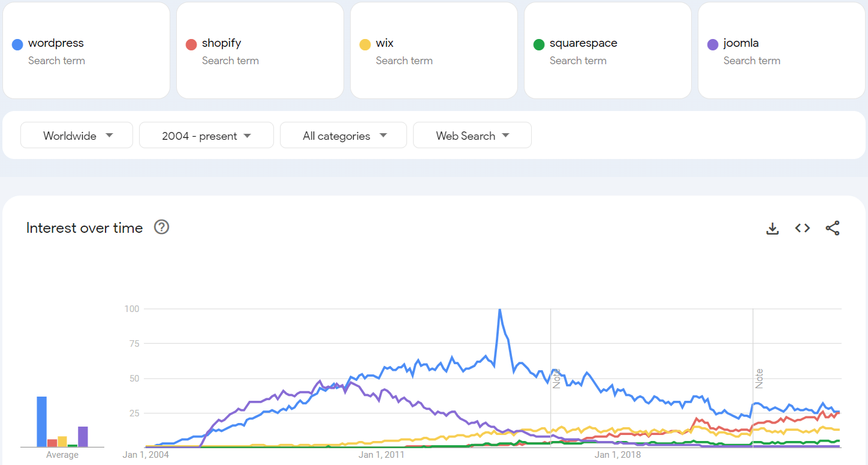The height and width of the screenshot is (465, 868).
Task: Click the red shopify color dot
Action: [192, 44]
